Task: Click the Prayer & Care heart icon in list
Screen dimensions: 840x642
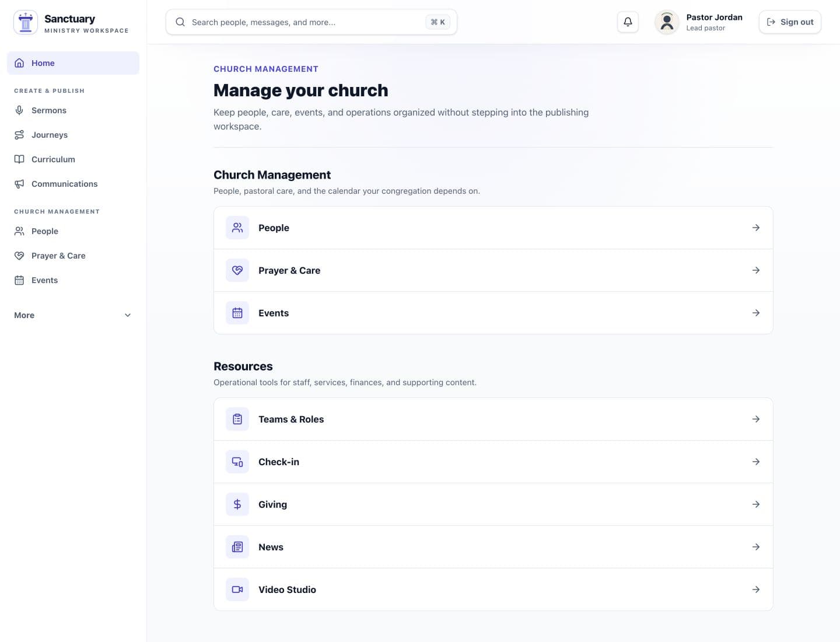Action: click(x=237, y=270)
